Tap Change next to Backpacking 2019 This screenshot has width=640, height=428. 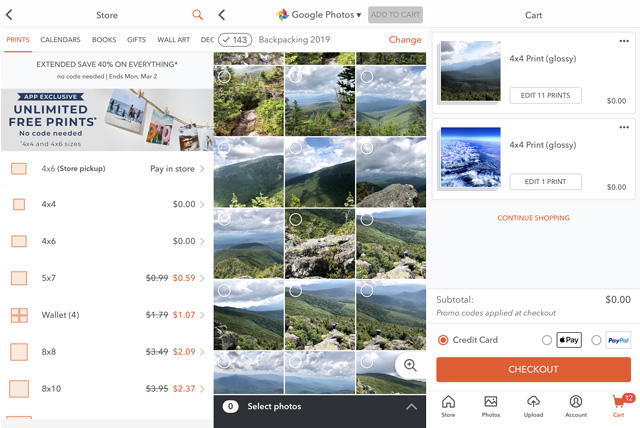pos(405,40)
